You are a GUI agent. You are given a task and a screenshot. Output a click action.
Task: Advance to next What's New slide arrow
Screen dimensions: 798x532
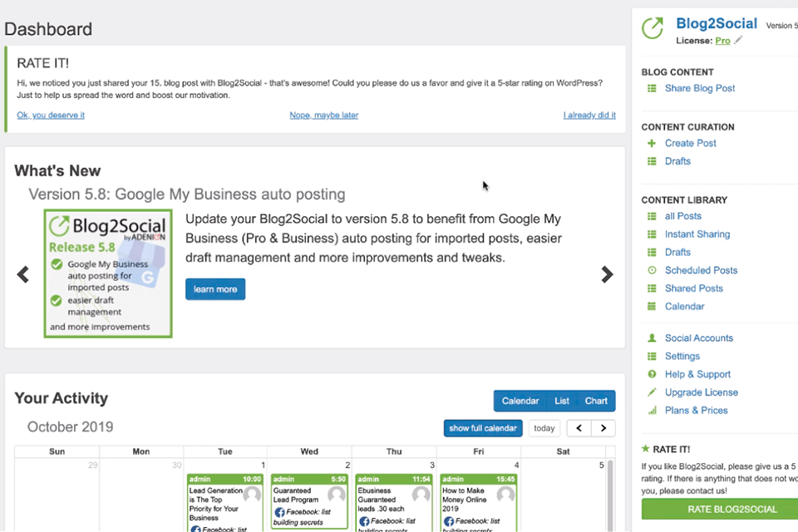pos(607,274)
